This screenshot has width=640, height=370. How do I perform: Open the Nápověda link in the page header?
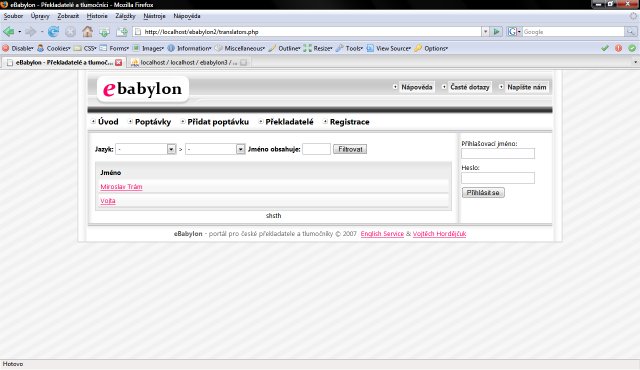(417, 87)
